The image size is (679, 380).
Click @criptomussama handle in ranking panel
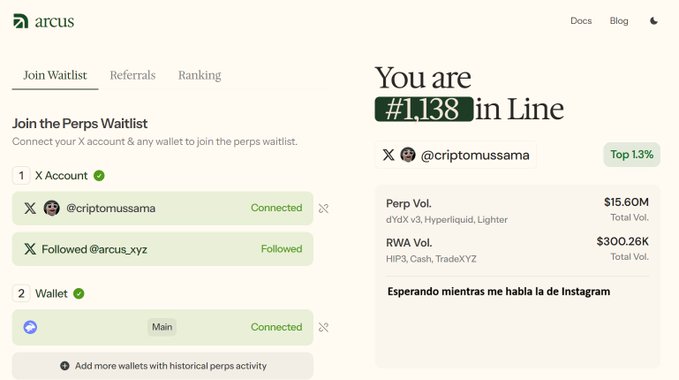475,155
